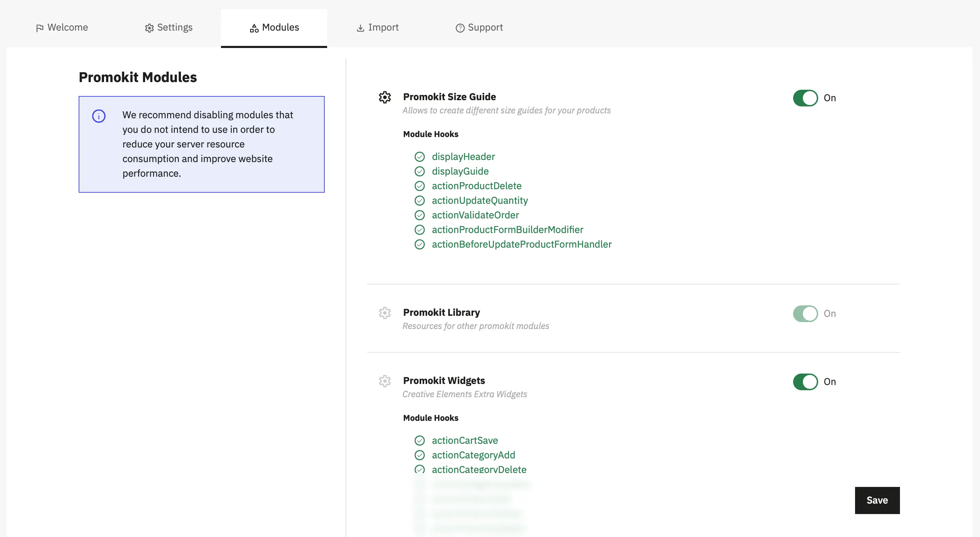The image size is (980, 537).
Task: Click the gear icon beside Promokit Widgets
Action: tap(385, 381)
